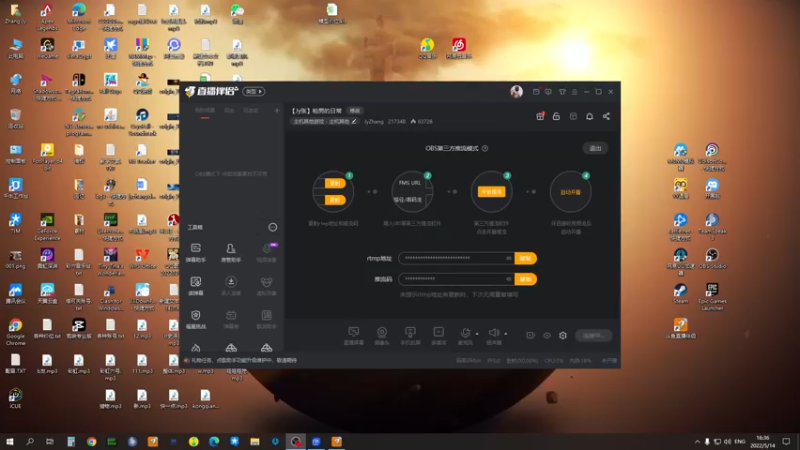The image size is (800, 450).
Task: Open the 房管助手 tool in toolbox
Action: tap(231, 253)
